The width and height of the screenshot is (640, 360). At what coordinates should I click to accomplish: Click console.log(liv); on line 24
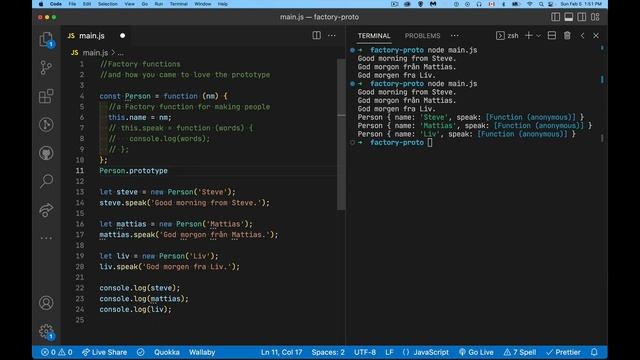[136, 309]
